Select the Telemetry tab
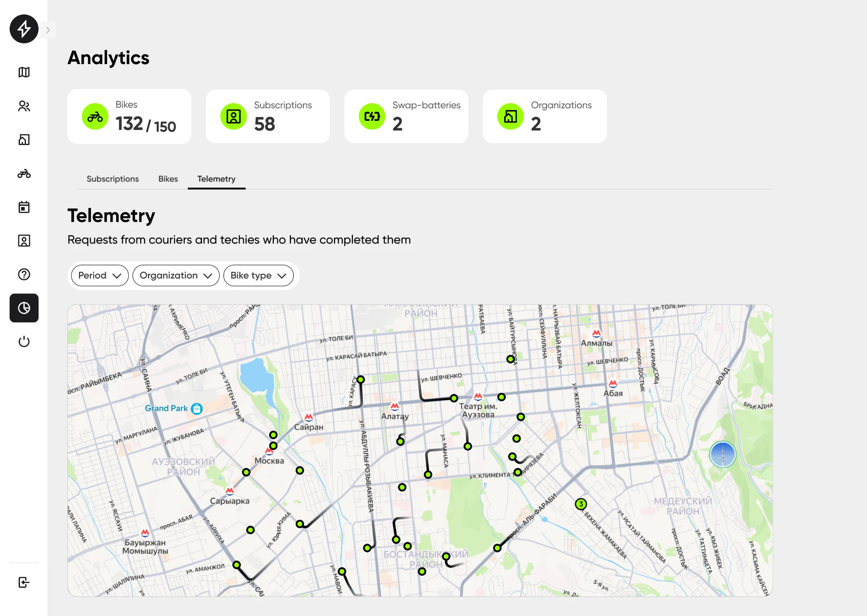The width and height of the screenshot is (867, 616). coord(216,179)
